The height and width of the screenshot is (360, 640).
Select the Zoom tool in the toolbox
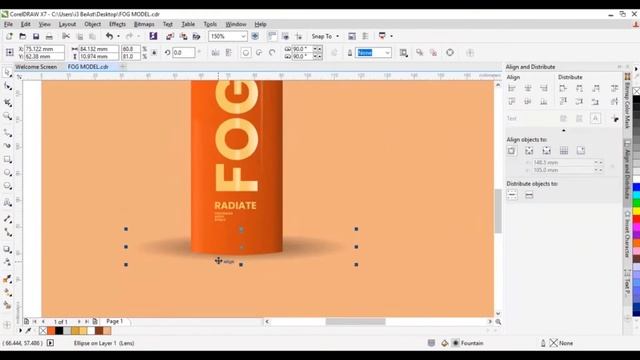click(7, 116)
